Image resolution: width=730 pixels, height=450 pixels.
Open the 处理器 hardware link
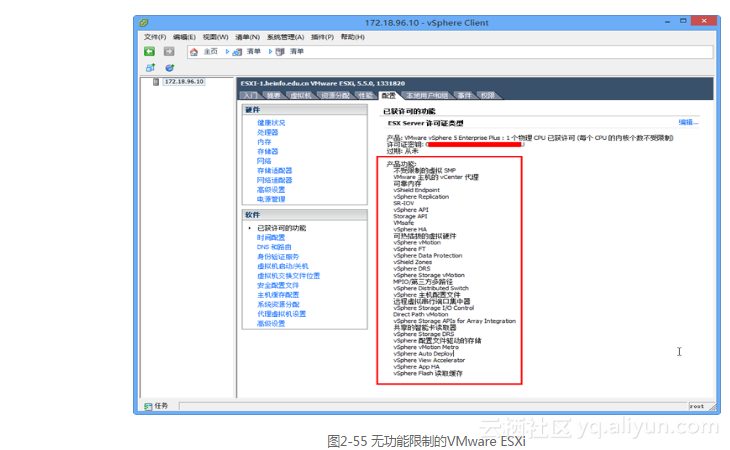(267, 133)
